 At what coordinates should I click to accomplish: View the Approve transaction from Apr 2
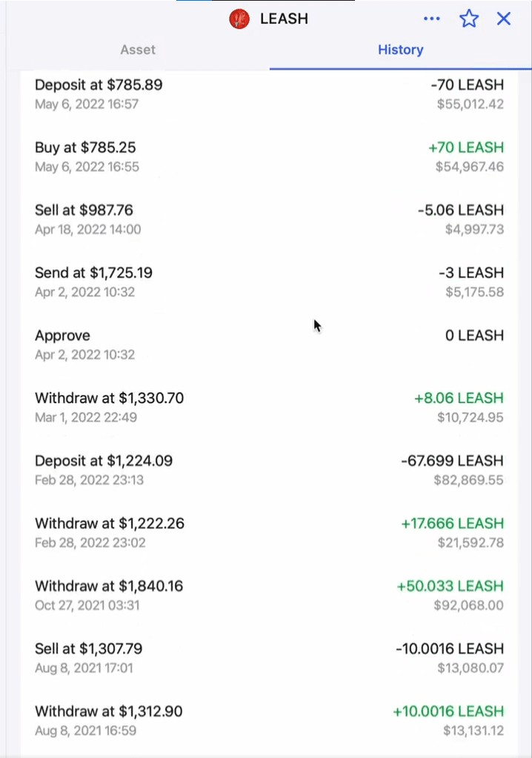[x=269, y=345]
